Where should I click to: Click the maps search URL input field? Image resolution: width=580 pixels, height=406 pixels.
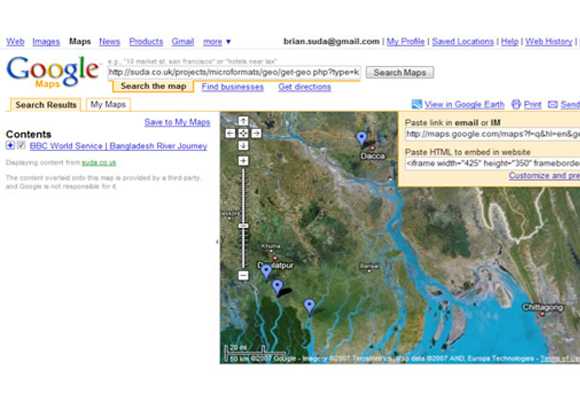pos(234,72)
